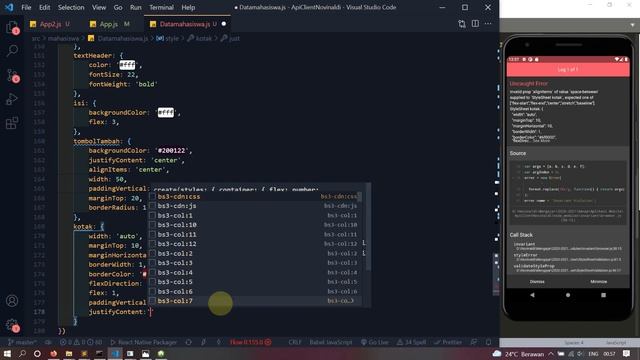This screenshot has height=360, width=640.
Task: Dismiss the error in emulator
Action: pos(537,282)
